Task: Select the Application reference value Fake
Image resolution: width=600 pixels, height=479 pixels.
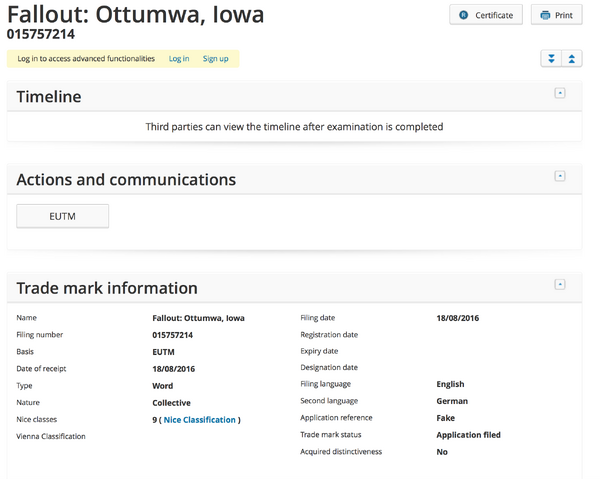Action: tap(446, 418)
